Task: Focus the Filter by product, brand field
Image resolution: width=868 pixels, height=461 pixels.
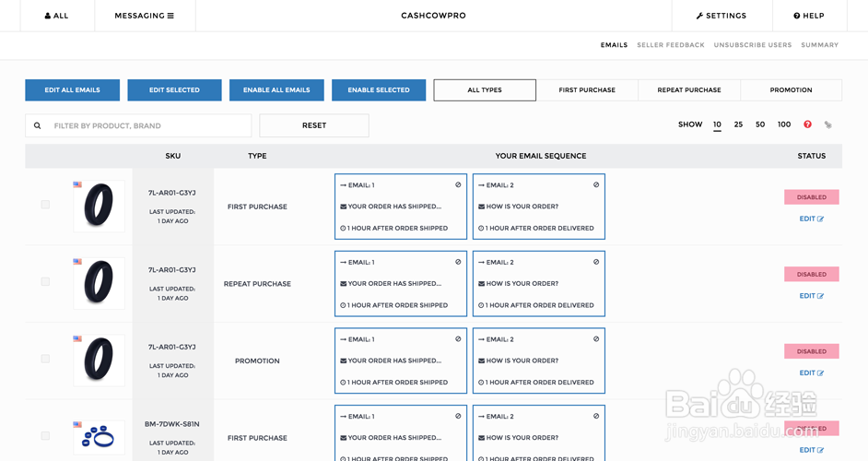Action: point(138,125)
